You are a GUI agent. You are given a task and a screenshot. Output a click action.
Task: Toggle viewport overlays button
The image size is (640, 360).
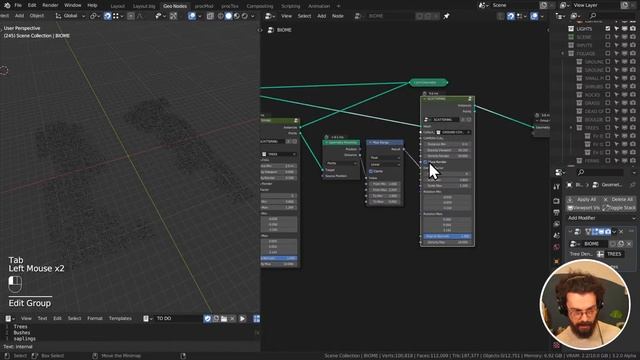[192, 16]
